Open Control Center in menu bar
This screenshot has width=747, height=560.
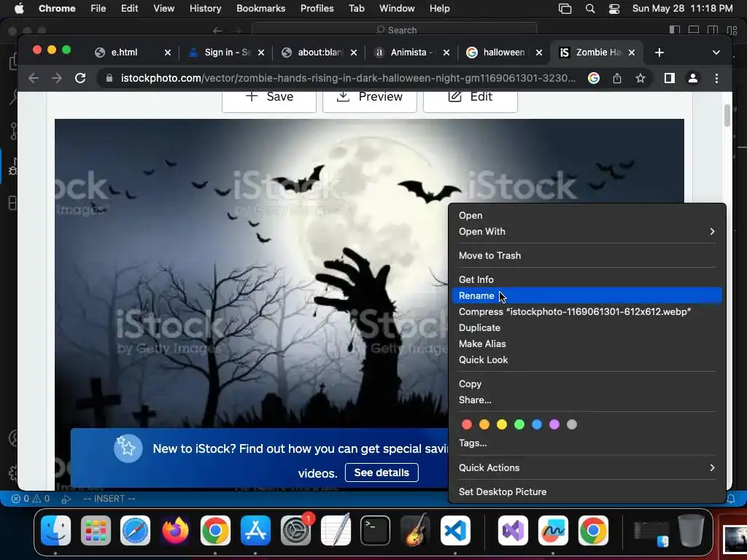[614, 9]
